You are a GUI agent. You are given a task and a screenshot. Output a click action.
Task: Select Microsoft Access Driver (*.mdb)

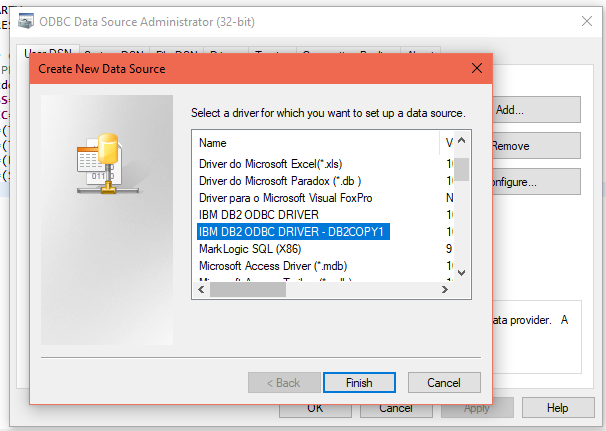point(273,266)
